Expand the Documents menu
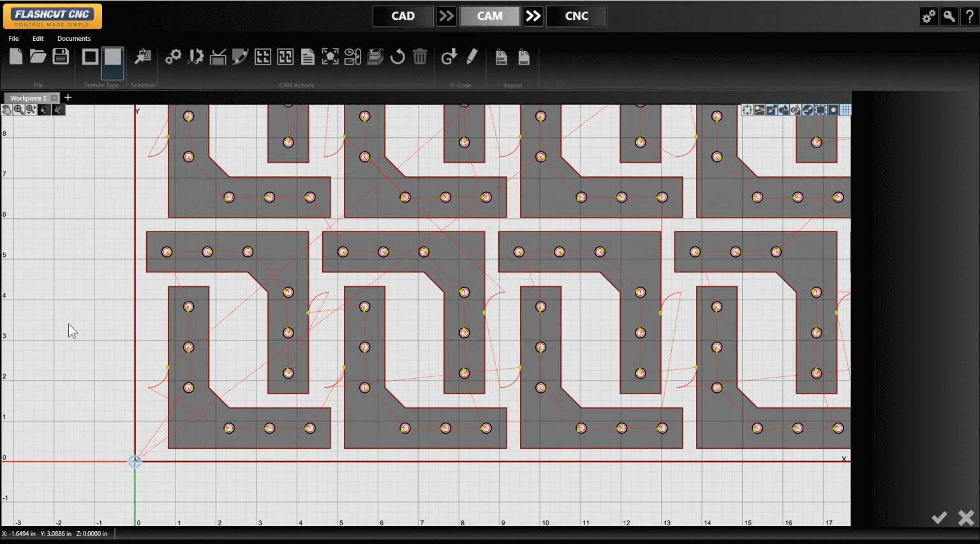The image size is (980, 544). (x=74, y=38)
